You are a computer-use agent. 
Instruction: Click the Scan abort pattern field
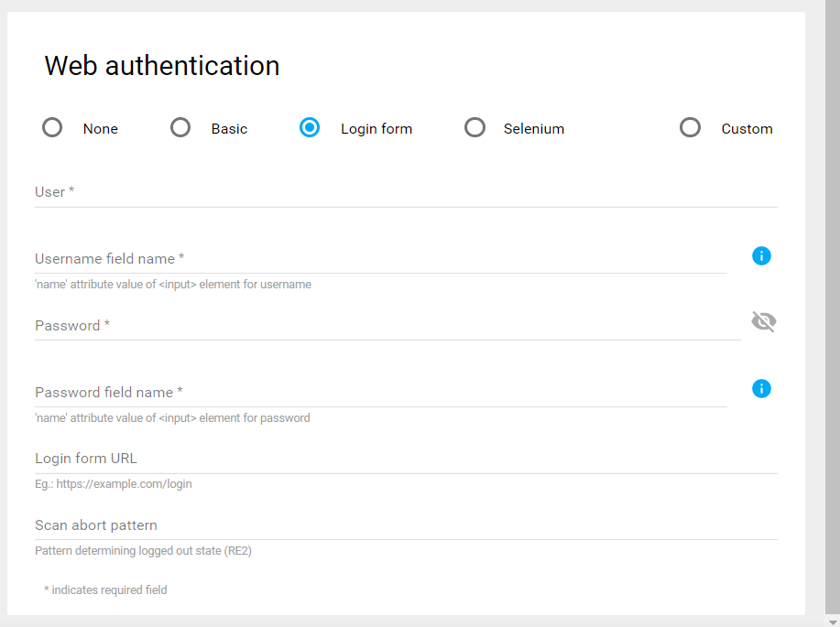pos(405,525)
